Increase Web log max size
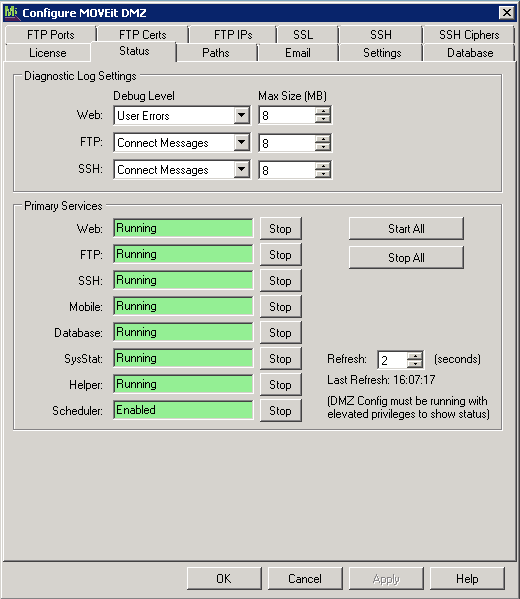Image resolution: width=520 pixels, height=599 pixels. coord(323,111)
